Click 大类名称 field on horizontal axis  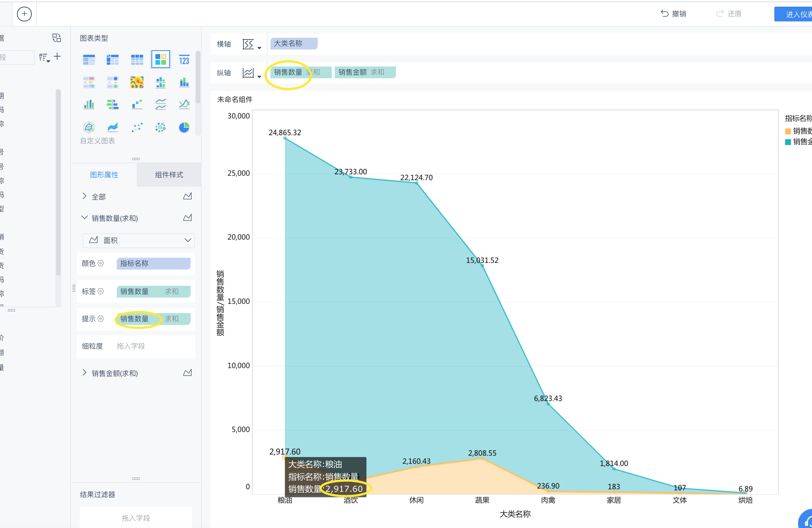[x=294, y=44]
